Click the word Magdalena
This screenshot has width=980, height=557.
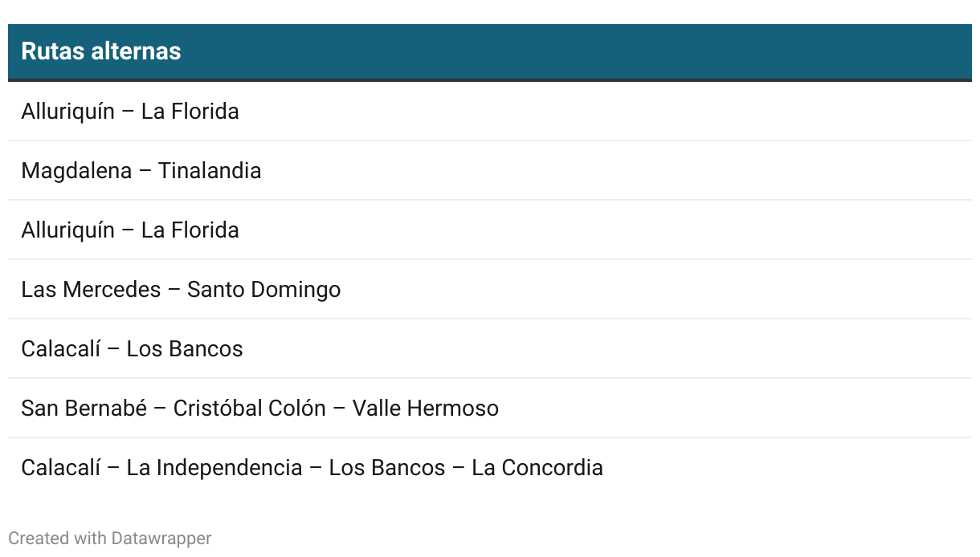[76, 171]
